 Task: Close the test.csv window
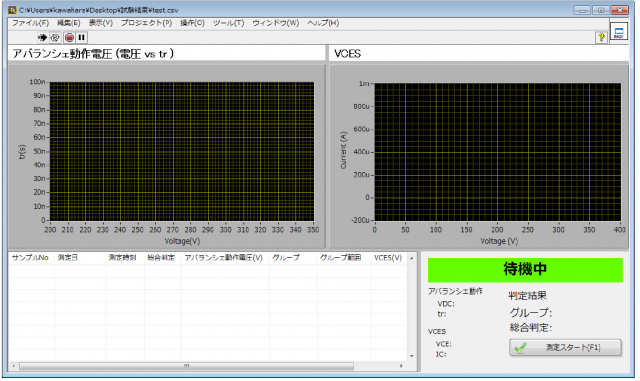[x=620, y=10]
